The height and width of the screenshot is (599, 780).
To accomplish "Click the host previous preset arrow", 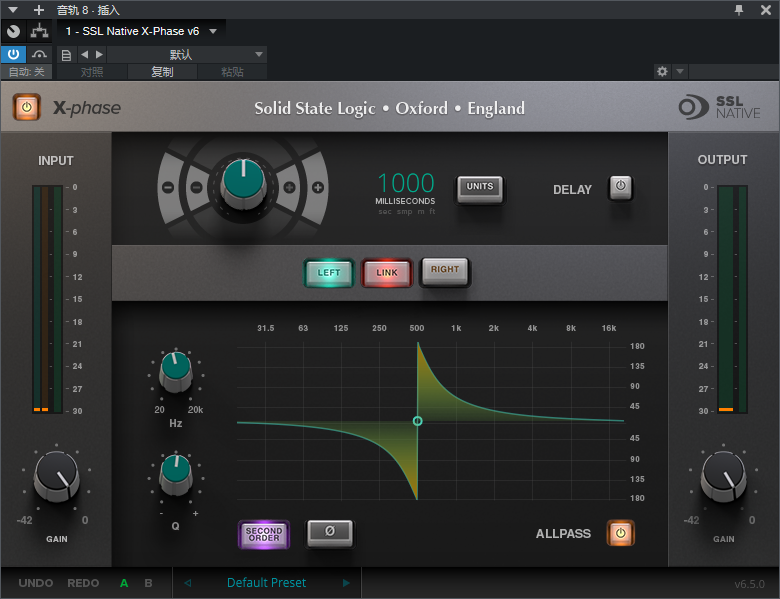I will pyautogui.click(x=85, y=54).
